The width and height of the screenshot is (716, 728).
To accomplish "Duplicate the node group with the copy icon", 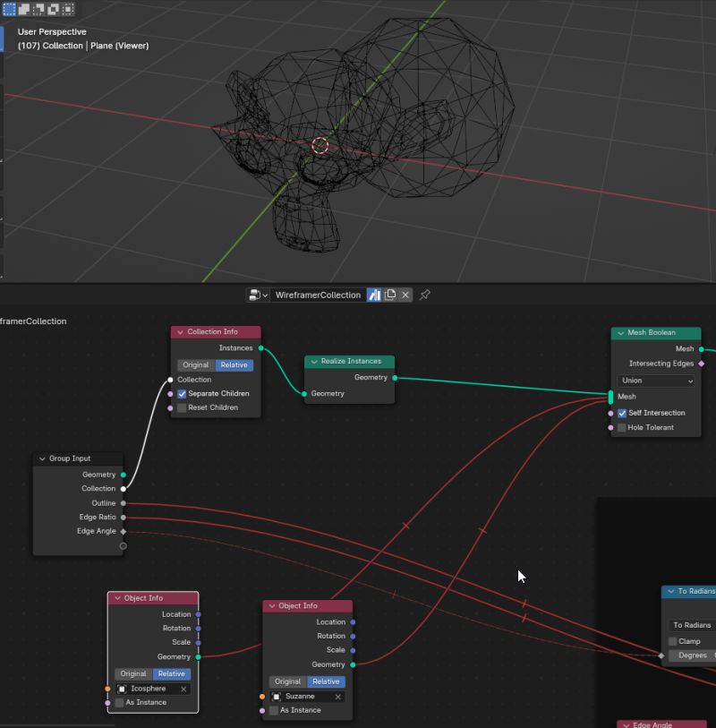I will 390,295.
